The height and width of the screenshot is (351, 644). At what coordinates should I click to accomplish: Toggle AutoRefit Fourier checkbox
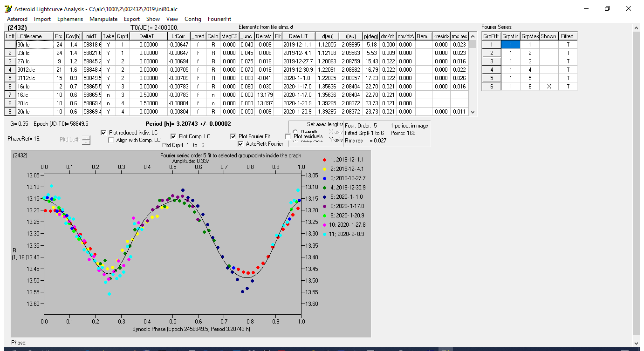(x=240, y=144)
